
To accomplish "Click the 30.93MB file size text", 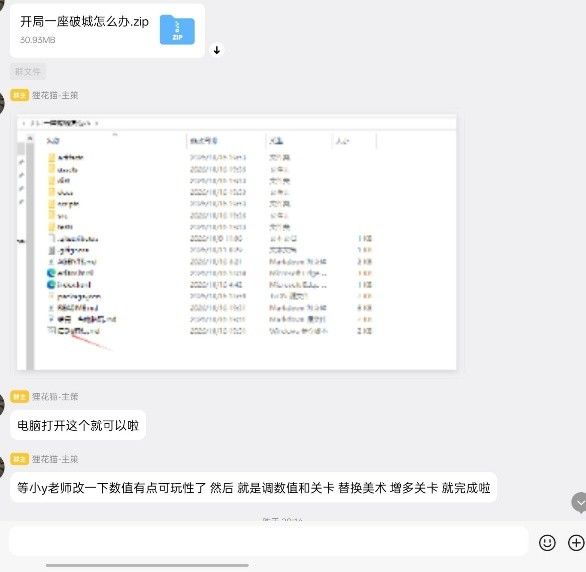I will coord(37,40).
